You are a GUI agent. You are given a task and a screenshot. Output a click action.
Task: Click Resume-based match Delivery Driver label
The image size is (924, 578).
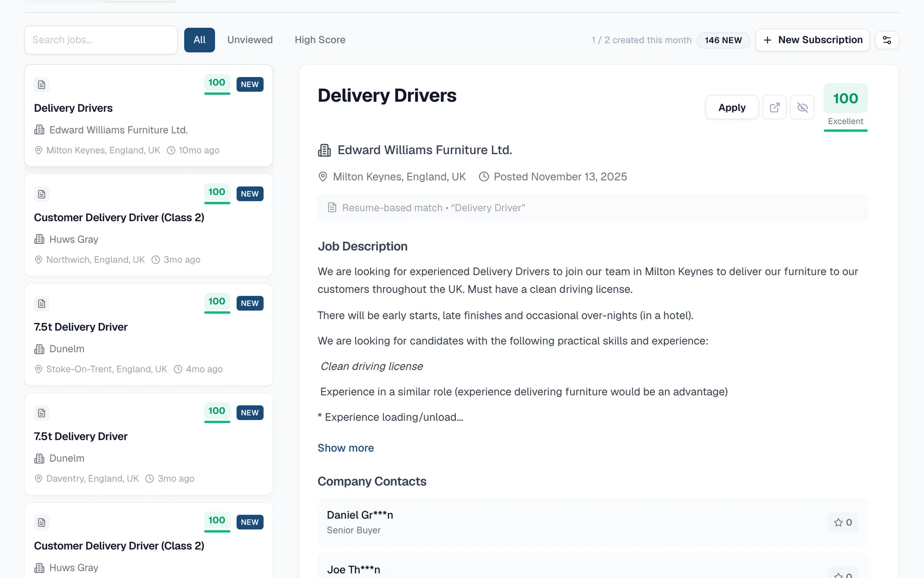[x=434, y=208]
